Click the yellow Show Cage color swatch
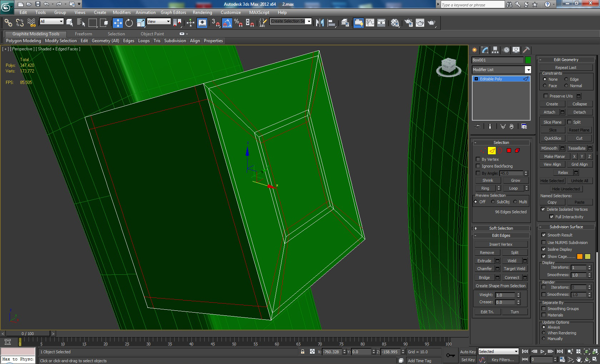The height and width of the screenshot is (364, 600). point(587,256)
